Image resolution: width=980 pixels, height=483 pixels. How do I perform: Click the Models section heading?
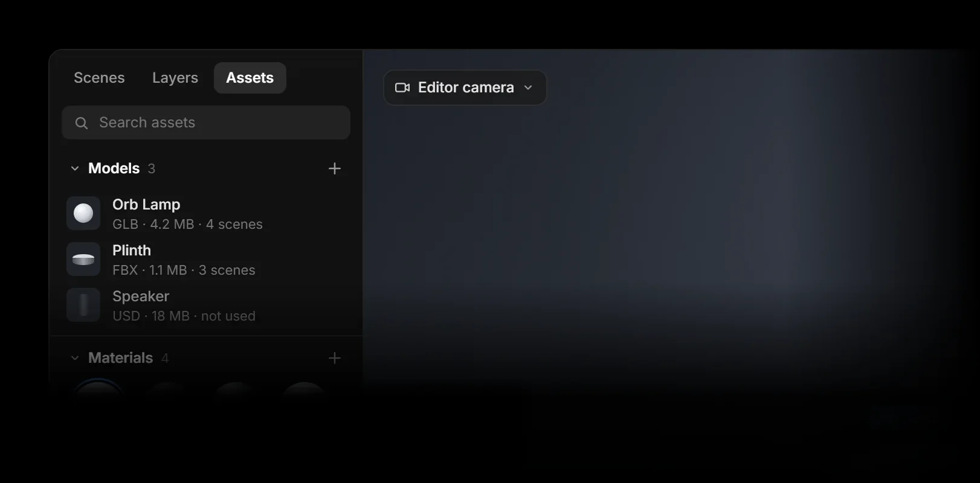pyautogui.click(x=114, y=168)
